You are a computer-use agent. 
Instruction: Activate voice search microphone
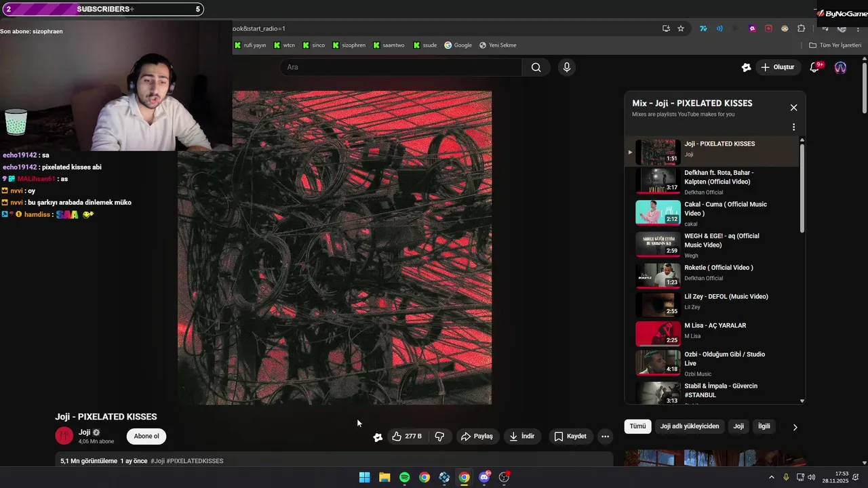[x=567, y=67]
